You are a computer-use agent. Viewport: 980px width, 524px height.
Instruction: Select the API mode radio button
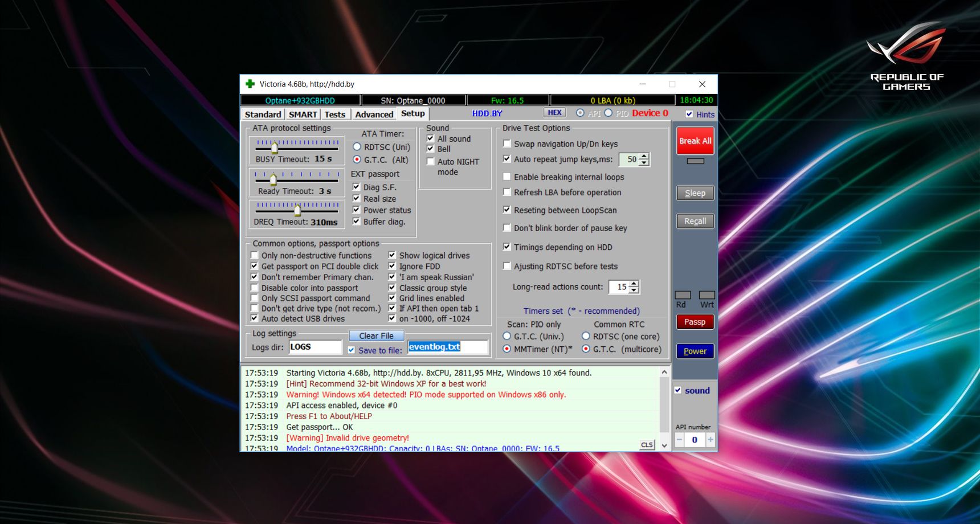[x=580, y=113]
